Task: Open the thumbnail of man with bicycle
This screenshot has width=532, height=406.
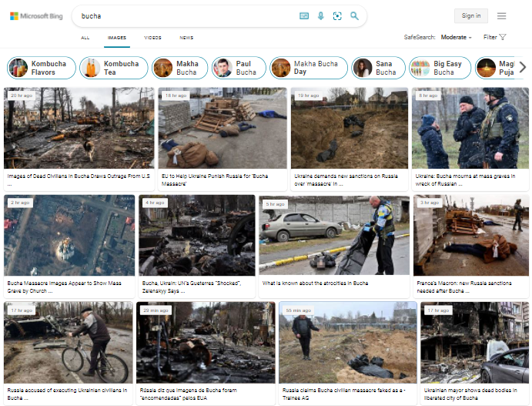Action: click(69, 343)
